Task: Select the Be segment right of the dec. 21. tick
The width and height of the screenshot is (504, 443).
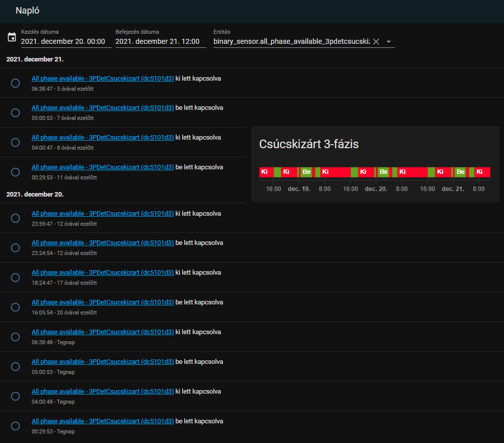Action: 460,172
